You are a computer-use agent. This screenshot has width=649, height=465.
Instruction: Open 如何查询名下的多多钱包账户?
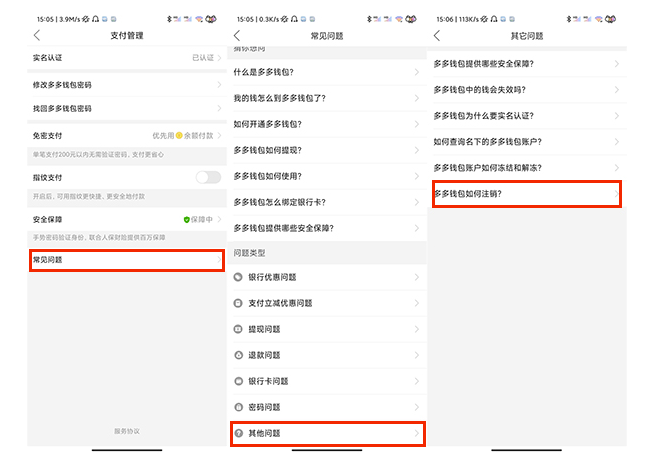(x=526, y=142)
